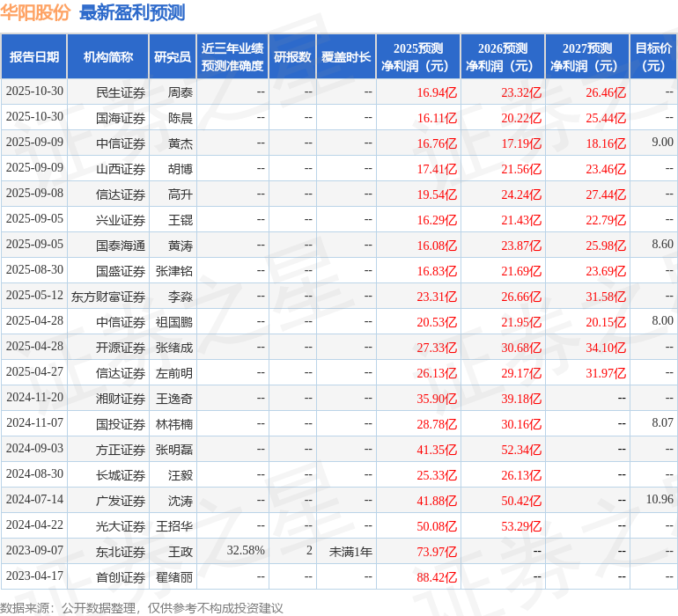
Task: Click the 研究员 column header
Action: point(172,57)
